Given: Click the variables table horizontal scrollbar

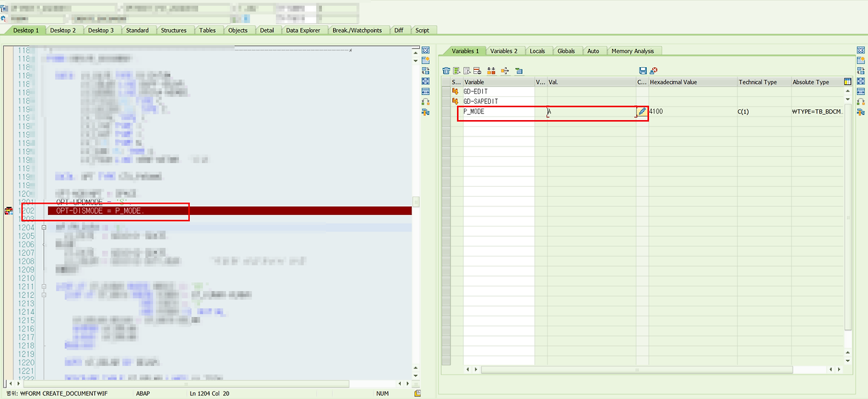Looking at the screenshot, I should (637, 370).
